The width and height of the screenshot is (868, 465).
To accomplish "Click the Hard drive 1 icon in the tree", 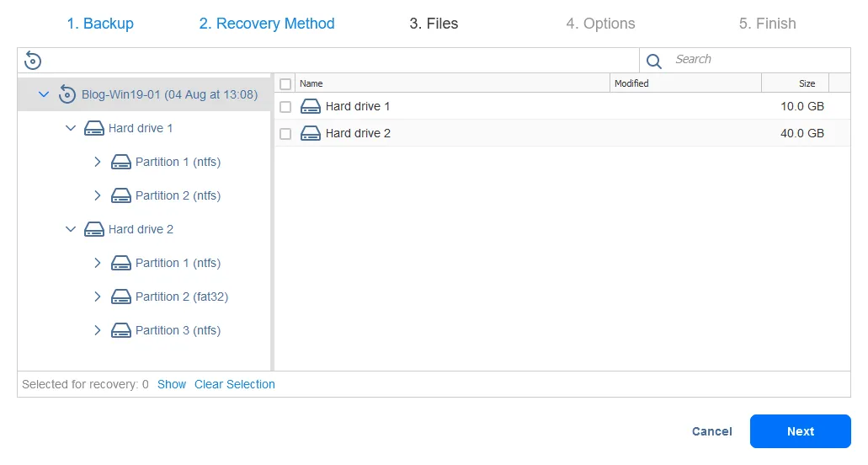I will (94, 128).
